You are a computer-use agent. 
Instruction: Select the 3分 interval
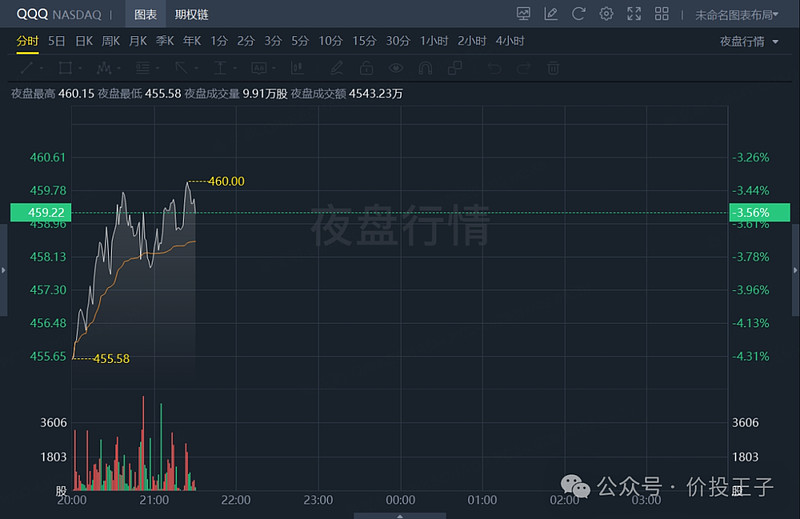pos(273,41)
